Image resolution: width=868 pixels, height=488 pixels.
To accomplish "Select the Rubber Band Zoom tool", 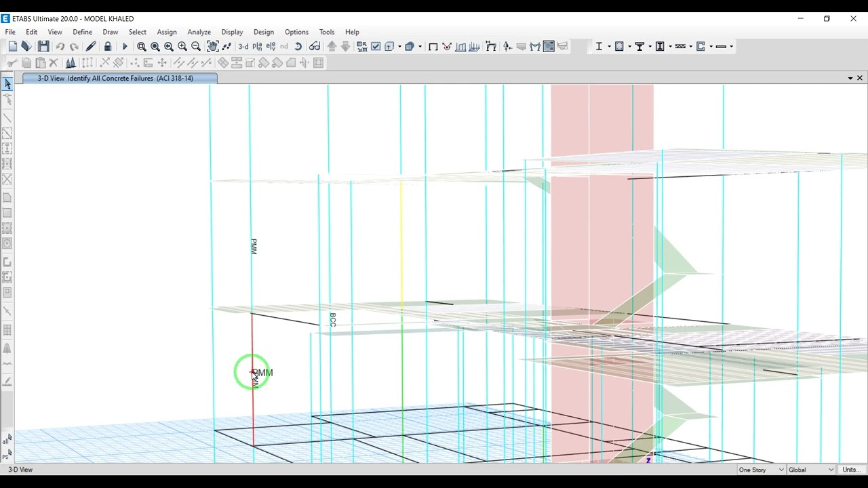I will pyautogui.click(x=142, y=46).
